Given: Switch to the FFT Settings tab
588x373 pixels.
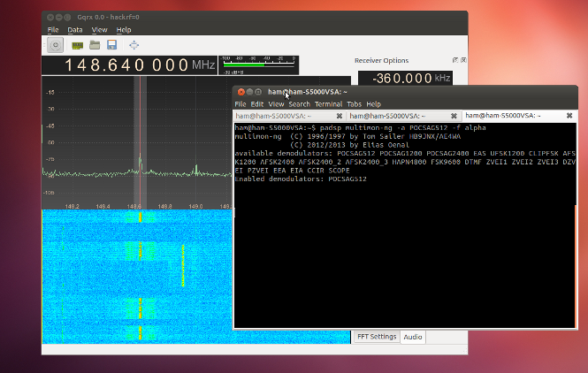Looking at the screenshot, I should tap(377, 337).
